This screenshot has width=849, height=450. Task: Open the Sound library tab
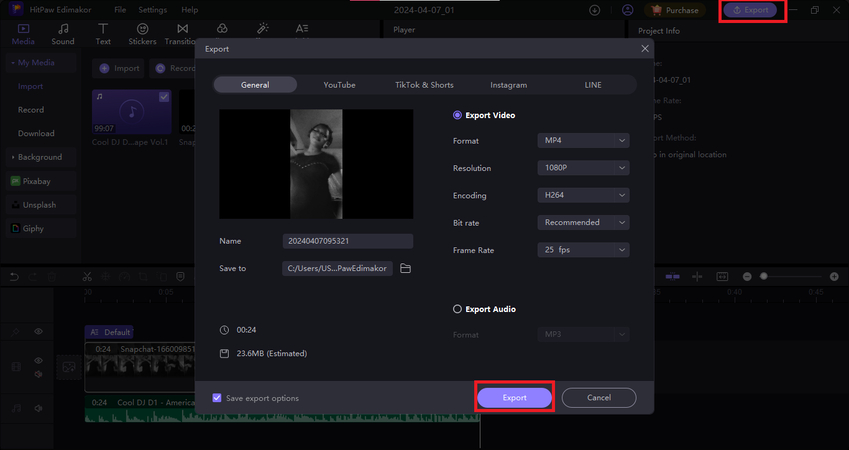[63, 34]
